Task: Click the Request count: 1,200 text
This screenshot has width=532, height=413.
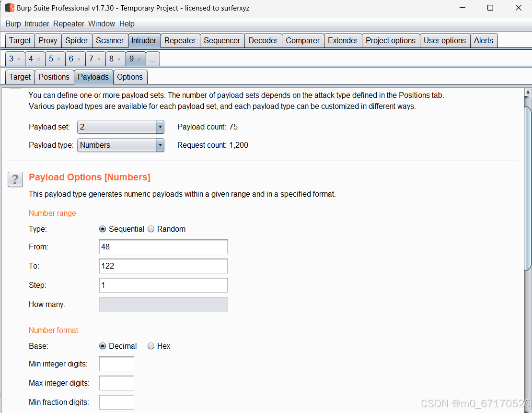Action: [x=213, y=145]
